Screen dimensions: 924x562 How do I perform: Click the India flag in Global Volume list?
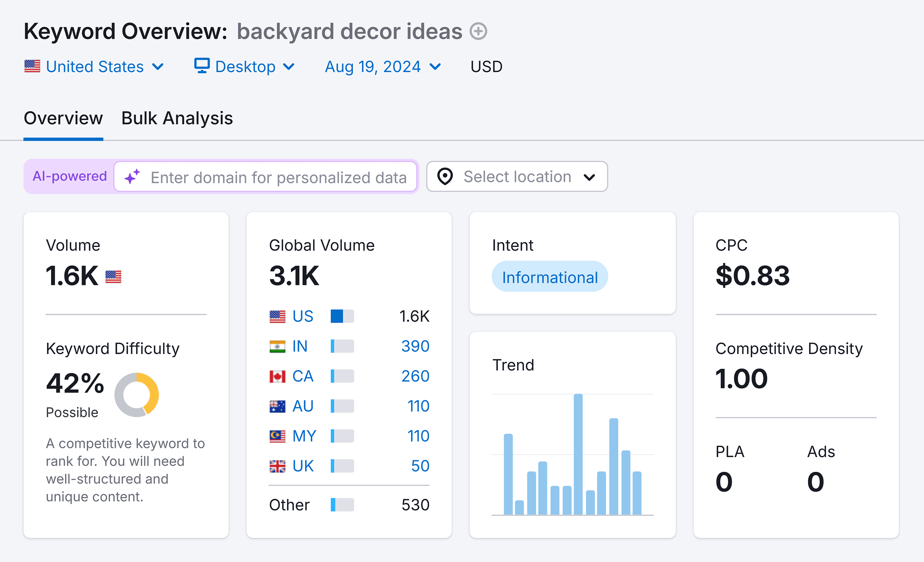[278, 346]
